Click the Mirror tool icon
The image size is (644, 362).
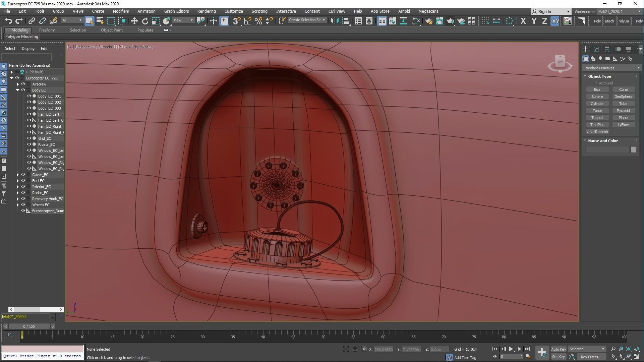point(334,21)
